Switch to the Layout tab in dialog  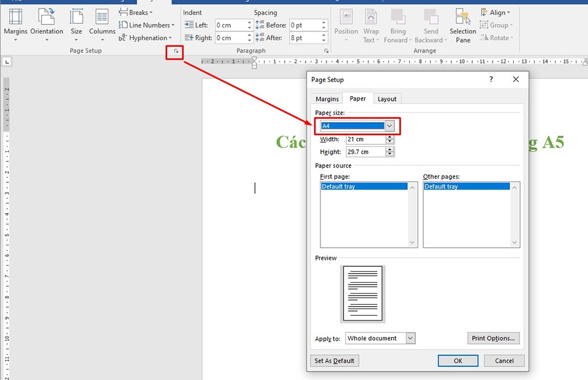point(386,99)
